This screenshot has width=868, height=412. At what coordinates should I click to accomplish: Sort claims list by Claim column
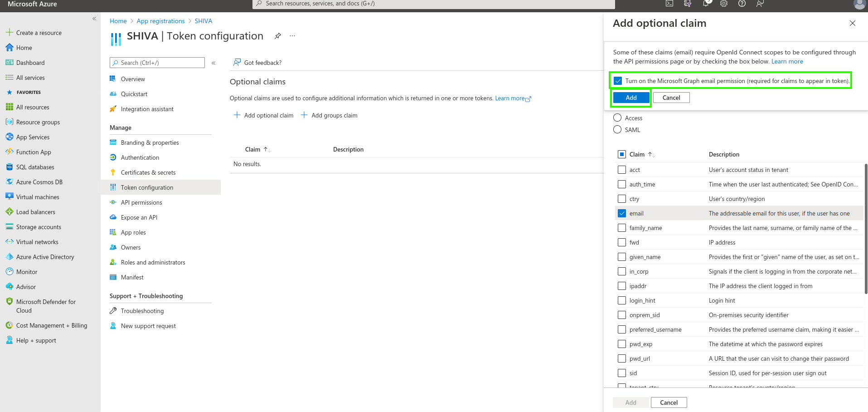coord(637,154)
